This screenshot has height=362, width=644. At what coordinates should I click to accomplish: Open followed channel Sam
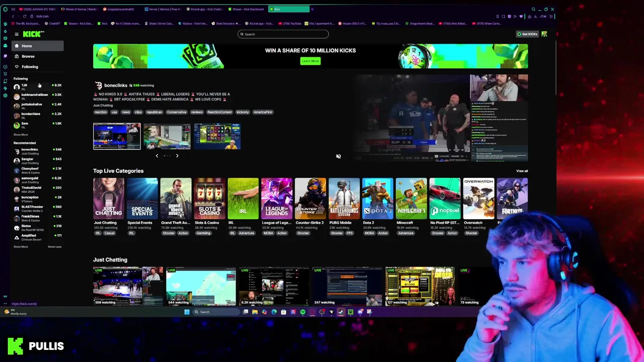(x=38, y=124)
